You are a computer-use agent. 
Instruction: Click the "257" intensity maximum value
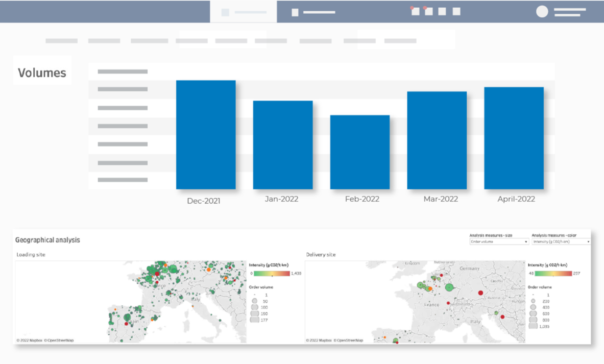point(576,274)
